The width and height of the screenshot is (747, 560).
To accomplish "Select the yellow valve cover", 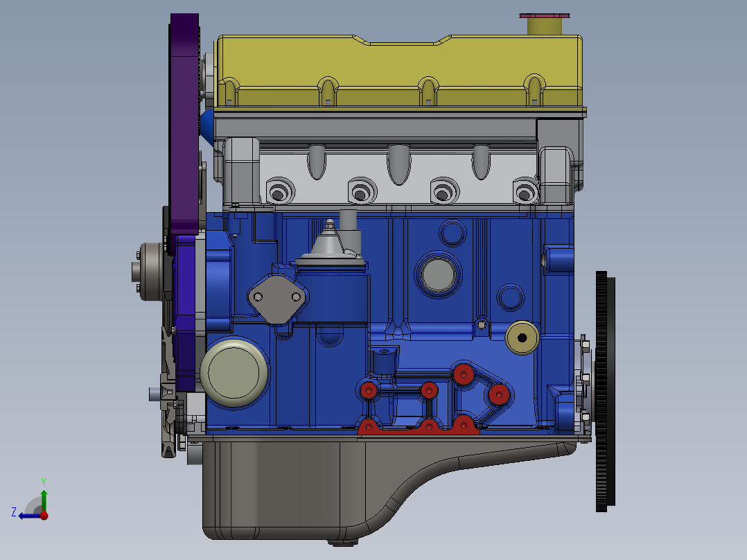I will coord(399,71).
